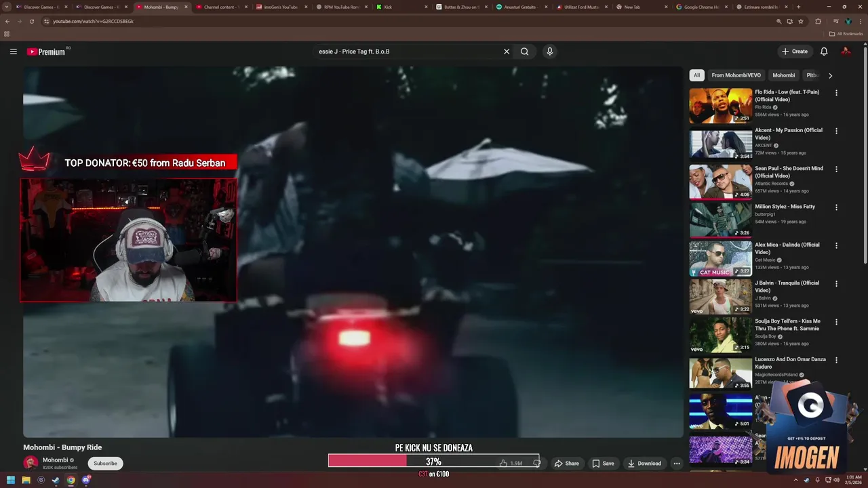Open the Windows Start menu

(x=11, y=481)
